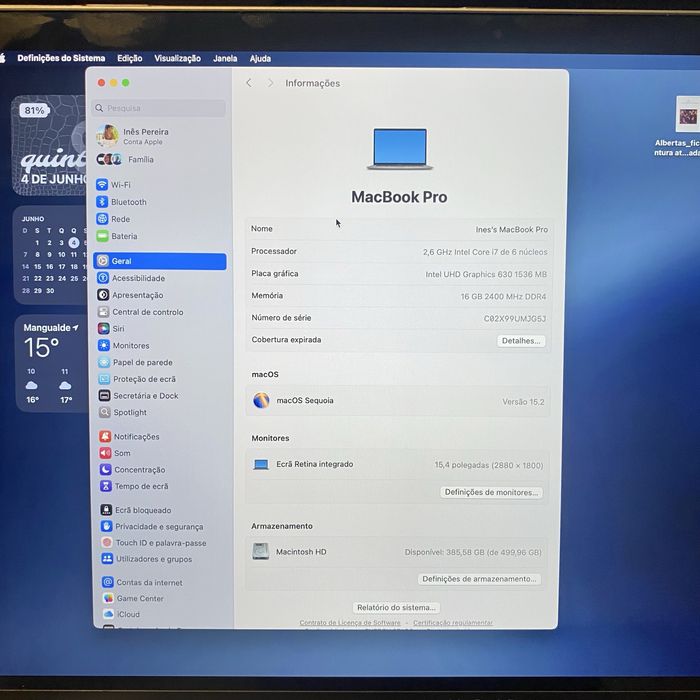700x700 pixels.
Task: Open Notificações settings
Action: 129,437
